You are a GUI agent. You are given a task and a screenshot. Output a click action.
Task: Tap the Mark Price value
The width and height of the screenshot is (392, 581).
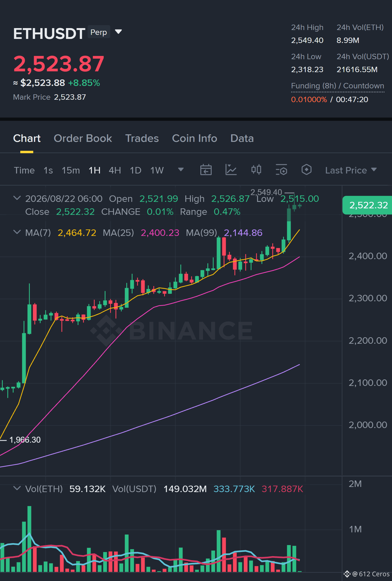(x=70, y=97)
